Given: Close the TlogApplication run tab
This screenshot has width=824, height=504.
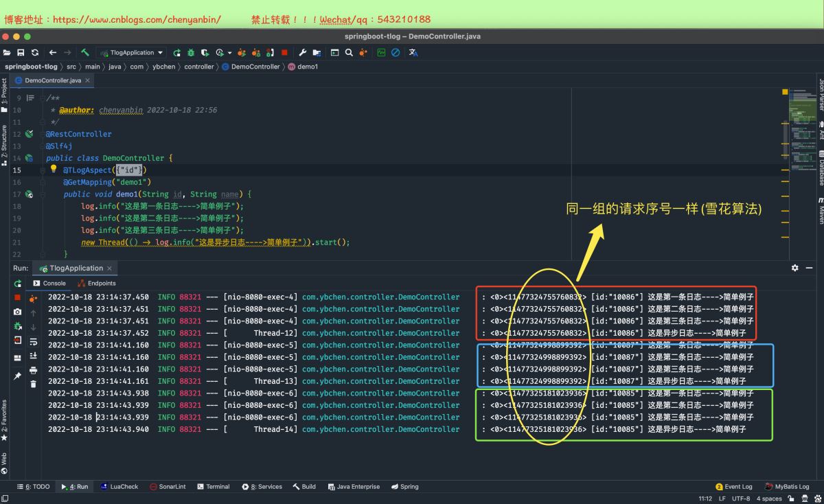Looking at the screenshot, I should click(x=109, y=268).
